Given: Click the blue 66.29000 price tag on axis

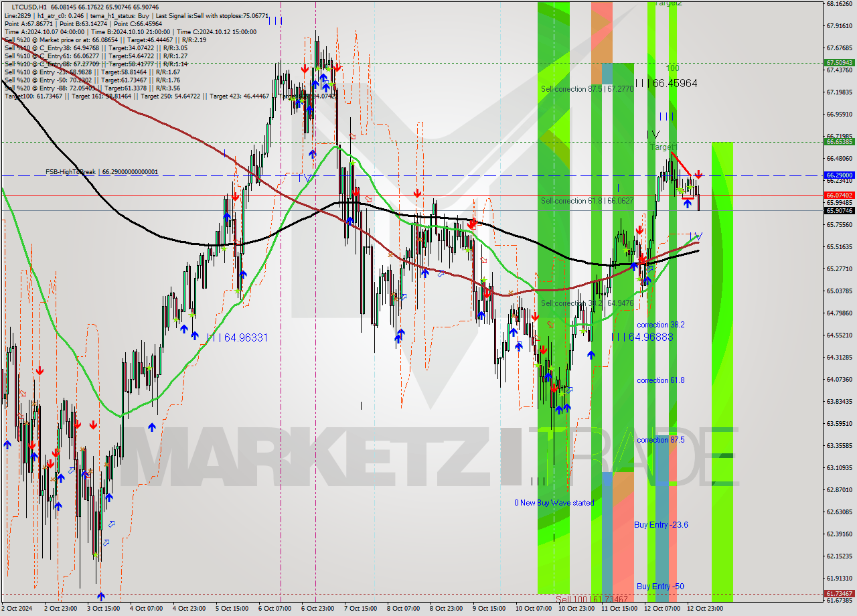Looking at the screenshot, I should click(x=839, y=175).
